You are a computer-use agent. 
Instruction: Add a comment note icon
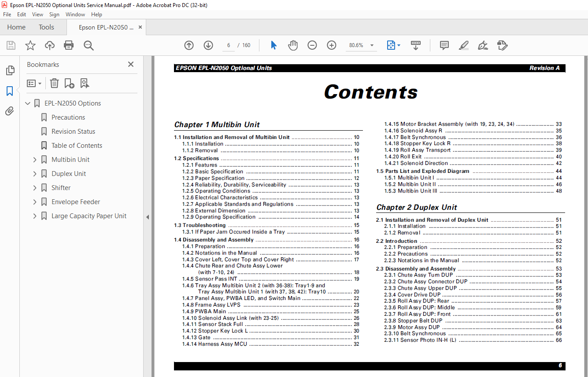pos(444,45)
